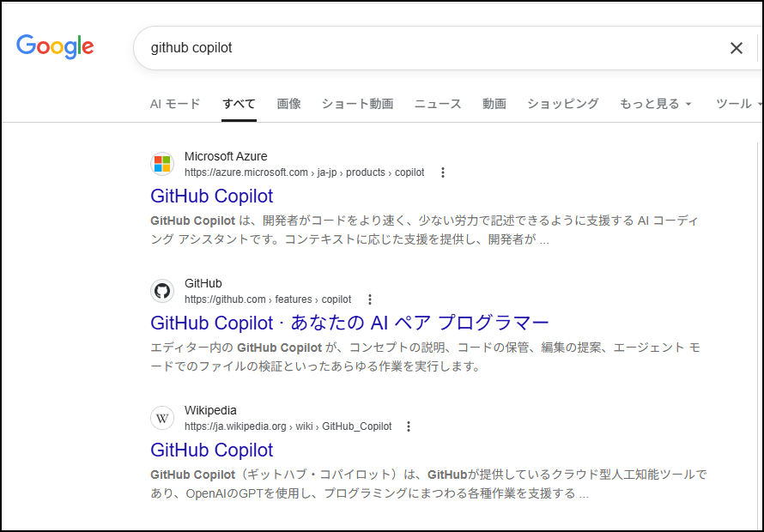This screenshot has width=764, height=532.
Task: Expand the もっと見る dropdown
Action: [x=655, y=104]
